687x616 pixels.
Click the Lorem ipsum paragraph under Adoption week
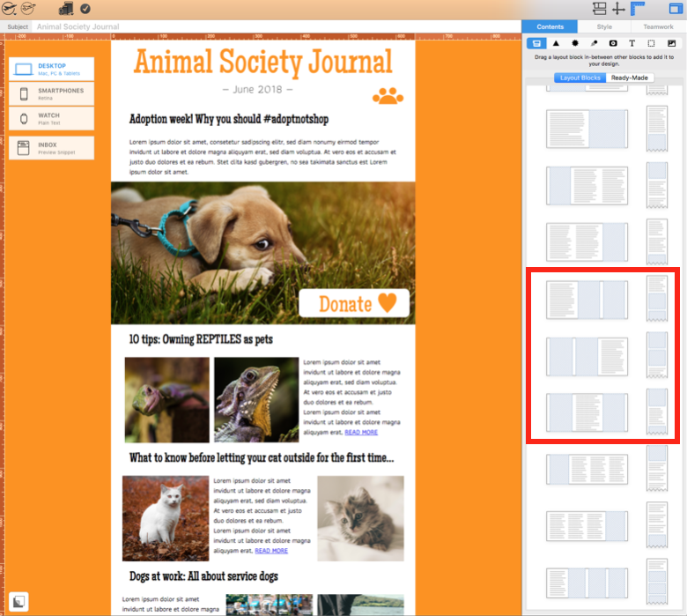pyautogui.click(x=262, y=157)
